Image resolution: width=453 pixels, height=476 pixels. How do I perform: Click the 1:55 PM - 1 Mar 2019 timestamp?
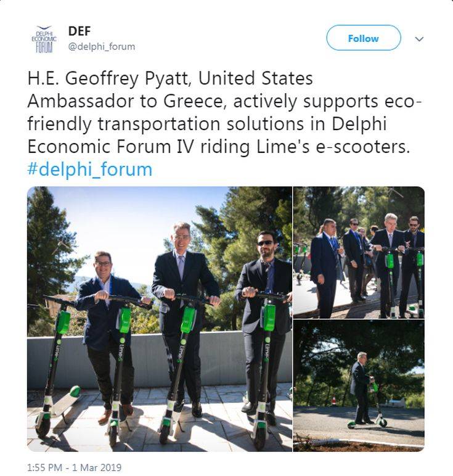tap(75, 467)
